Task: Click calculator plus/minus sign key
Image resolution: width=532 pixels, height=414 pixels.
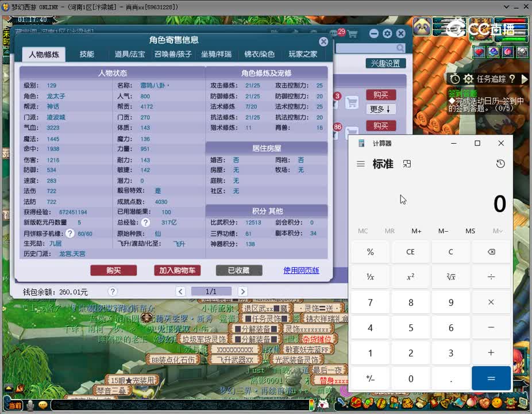Action: click(x=370, y=378)
